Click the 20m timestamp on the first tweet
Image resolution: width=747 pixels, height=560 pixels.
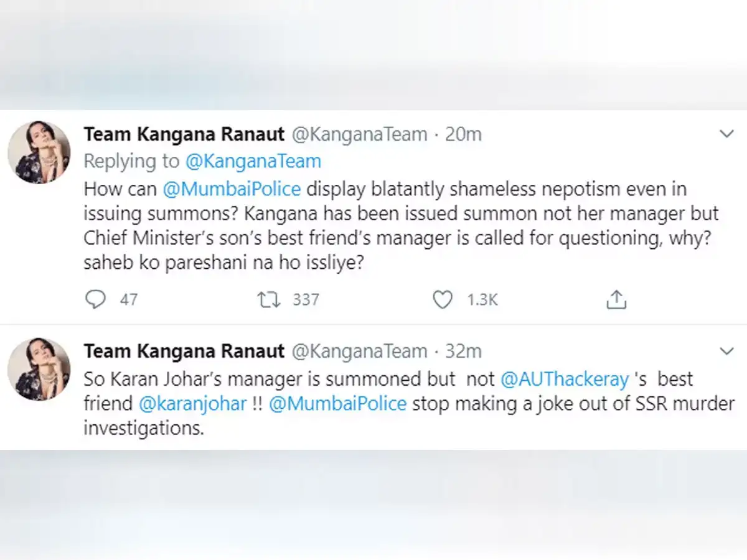coord(463,134)
